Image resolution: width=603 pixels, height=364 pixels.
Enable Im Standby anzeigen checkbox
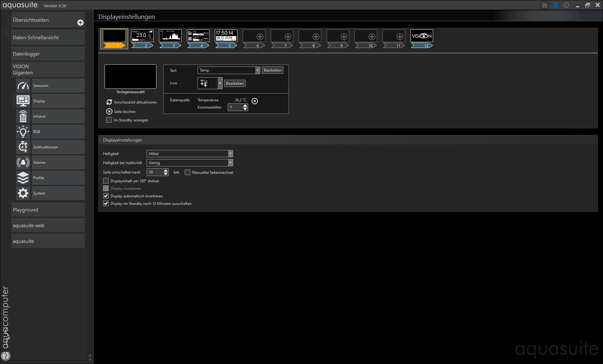tap(109, 120)
